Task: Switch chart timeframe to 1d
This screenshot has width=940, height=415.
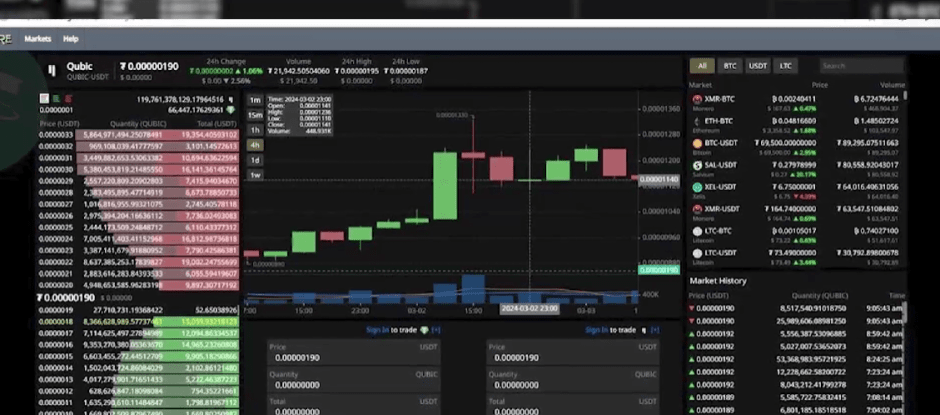Action: coord(255,160)
